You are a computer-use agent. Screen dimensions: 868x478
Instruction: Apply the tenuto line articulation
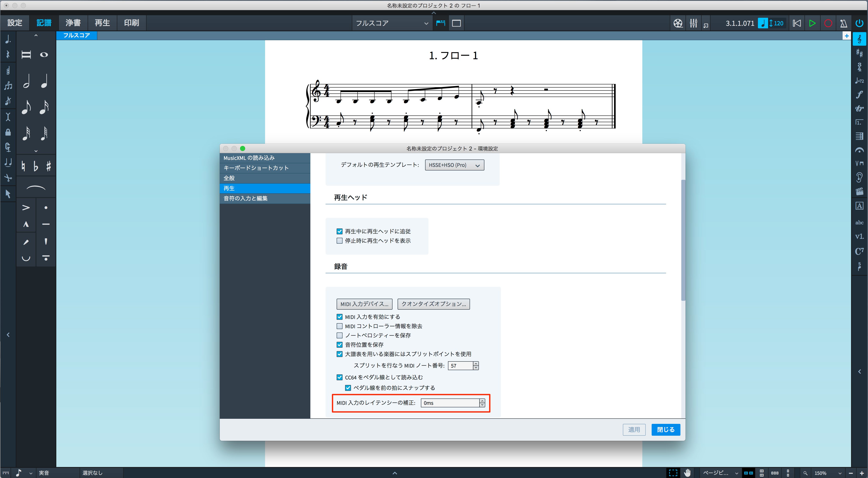(46, 225)
